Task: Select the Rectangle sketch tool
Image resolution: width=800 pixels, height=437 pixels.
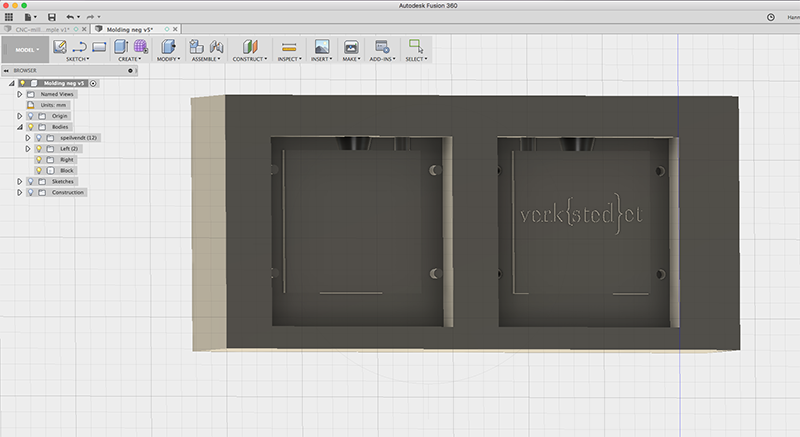Action: 99,47
